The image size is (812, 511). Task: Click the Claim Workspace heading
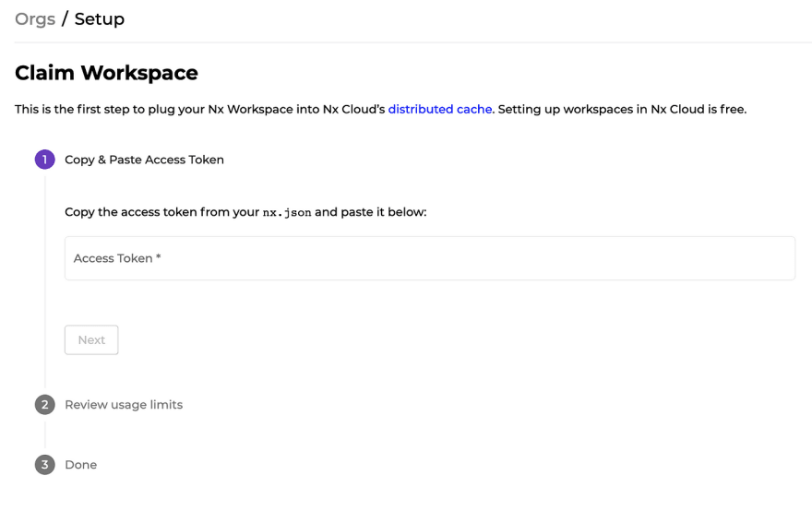(106, 73)
